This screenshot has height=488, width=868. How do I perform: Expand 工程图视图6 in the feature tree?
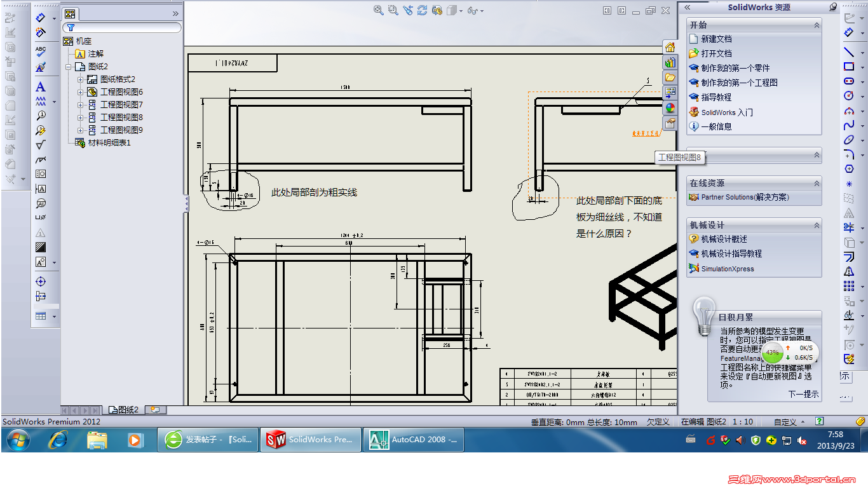coord(81,92)
